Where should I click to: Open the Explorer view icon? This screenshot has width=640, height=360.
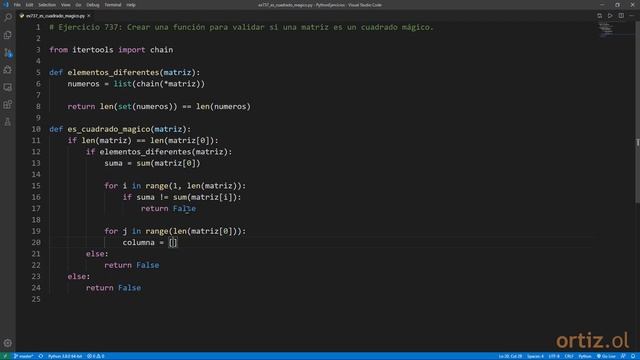pyautogui.click(x=8, y=35)
